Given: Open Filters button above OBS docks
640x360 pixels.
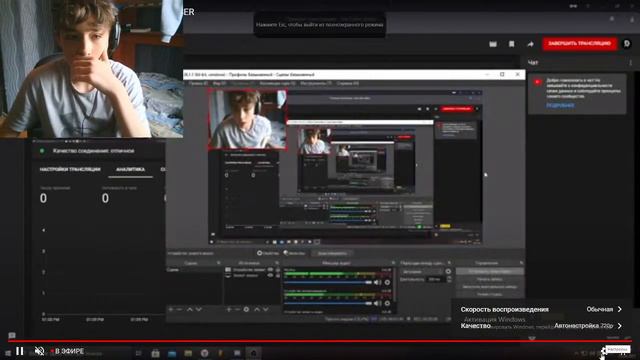Looking at the screenshot, I should coord(294,253).
